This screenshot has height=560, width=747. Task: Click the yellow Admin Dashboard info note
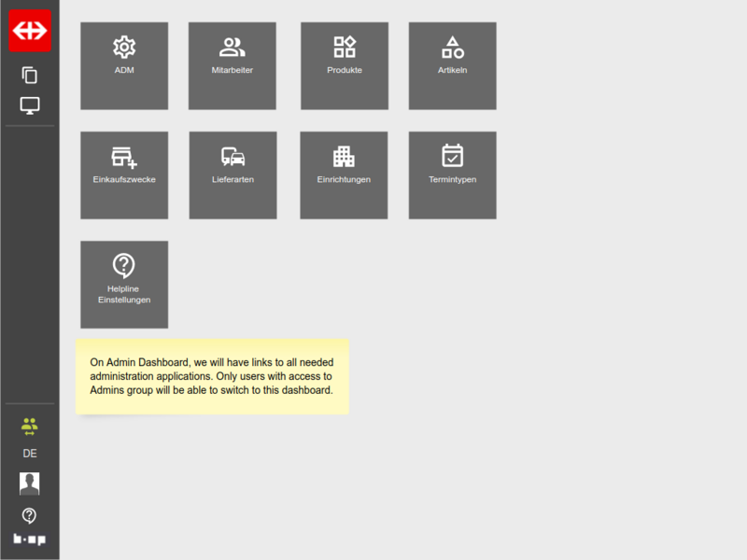click(x=212, y=376)
